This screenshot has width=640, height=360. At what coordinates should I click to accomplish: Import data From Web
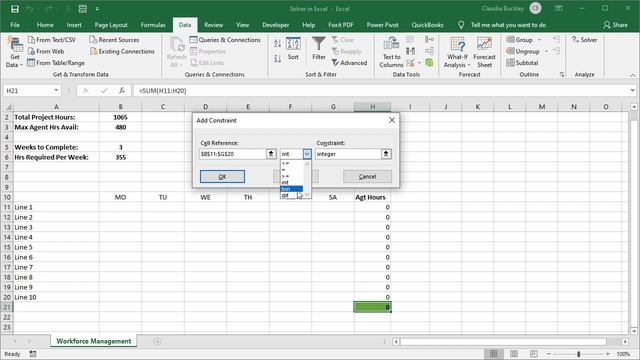pyautogui.click(x=46, y=51)
